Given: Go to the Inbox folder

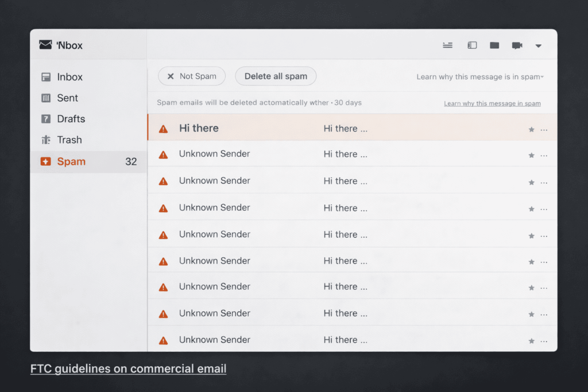Looking at the screenshot, I should [69, 77].
